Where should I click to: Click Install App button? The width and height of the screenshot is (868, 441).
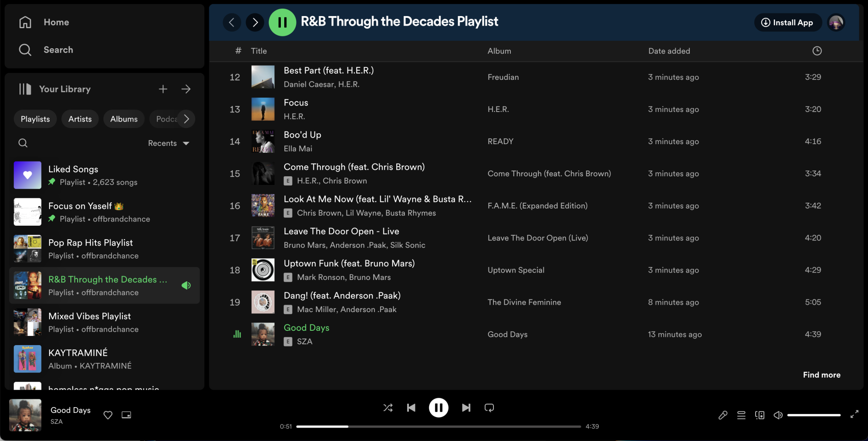[x=788, y=23]
